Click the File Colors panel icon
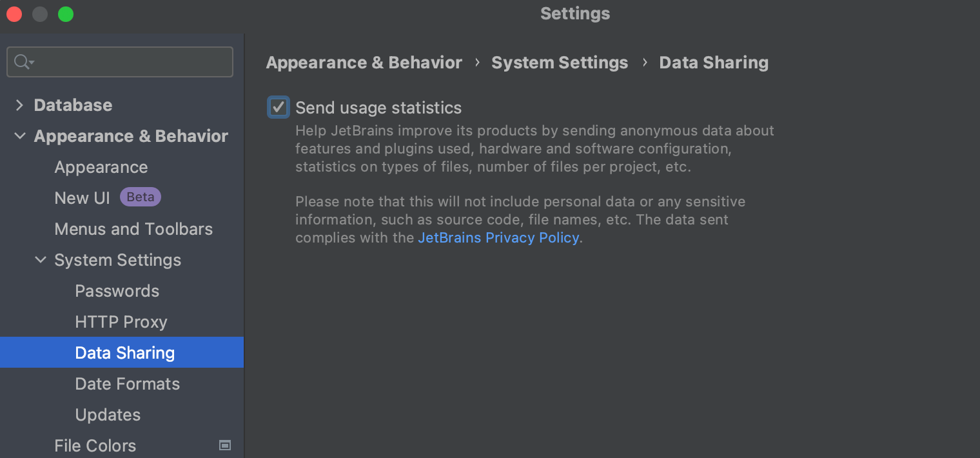 (225, 445)
